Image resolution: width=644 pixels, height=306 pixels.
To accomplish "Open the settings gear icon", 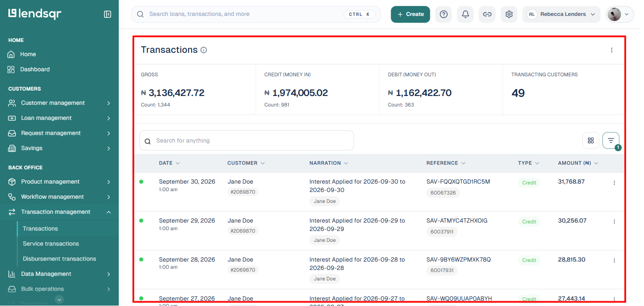I will point(509,14).
